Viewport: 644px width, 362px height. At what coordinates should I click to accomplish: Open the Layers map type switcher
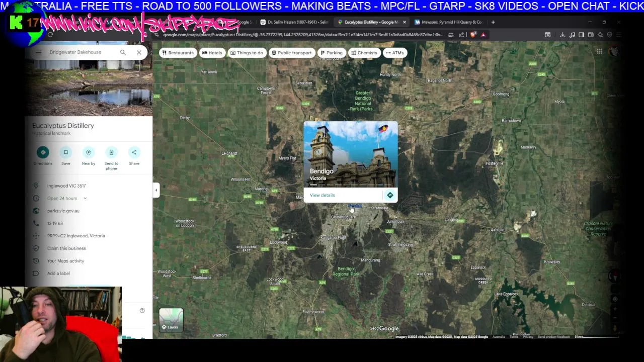171,320
